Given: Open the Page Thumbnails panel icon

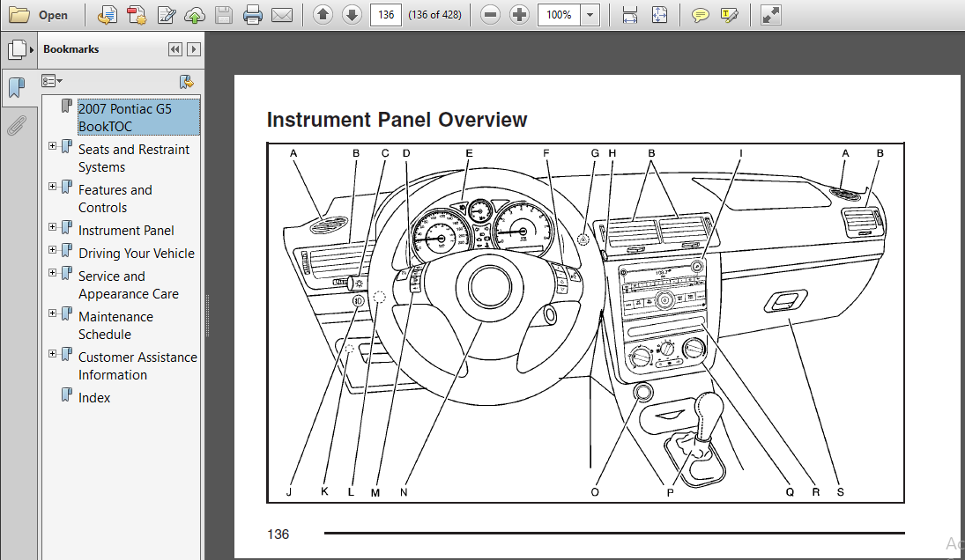Looking at the screenshot, I should click(x=18, y=49).
